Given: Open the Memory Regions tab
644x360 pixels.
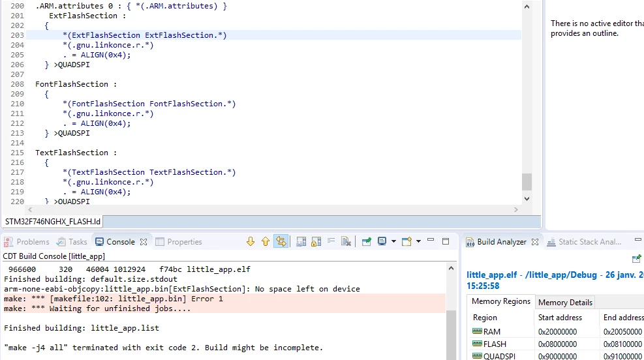Looking at the screenshot, I should (501, 301).
